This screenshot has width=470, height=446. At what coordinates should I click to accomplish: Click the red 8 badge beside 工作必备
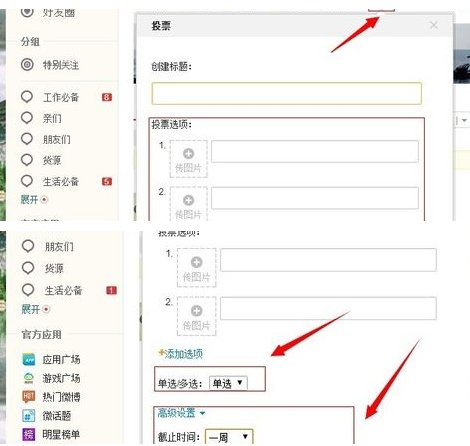click(107, 97)
